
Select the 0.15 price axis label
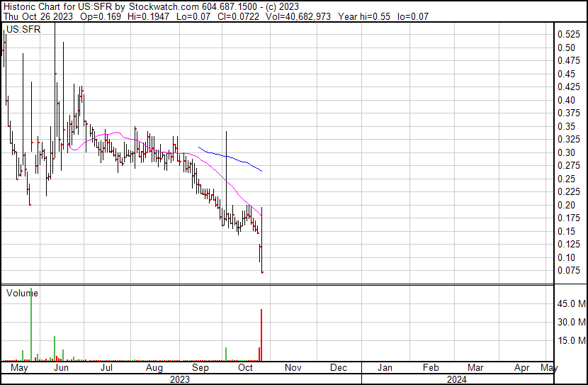tap(566, 232)
